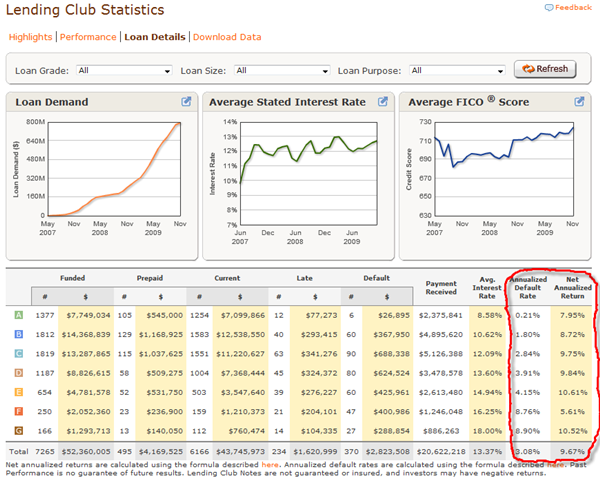Click the grade D icon
This screenshot has width=600, height=478.
[18, 373]
